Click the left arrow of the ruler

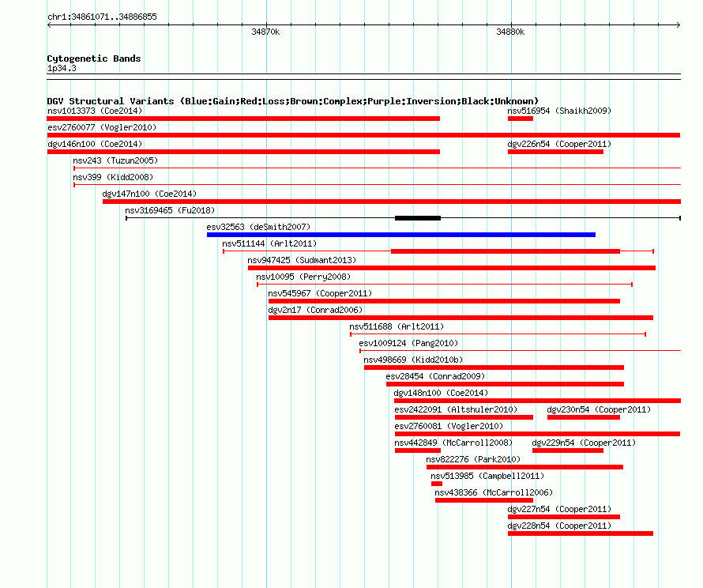(x=50, y=25)
